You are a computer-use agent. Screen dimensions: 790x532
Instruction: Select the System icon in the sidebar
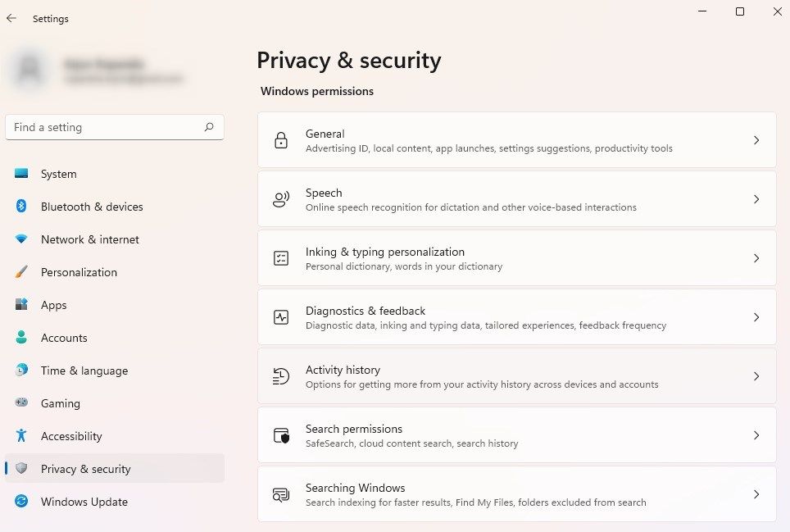click(22, 174)
